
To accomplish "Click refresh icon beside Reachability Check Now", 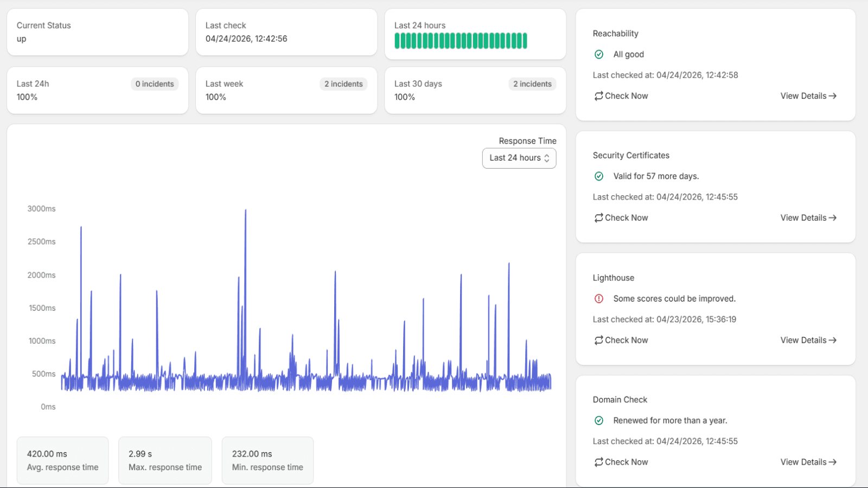I will click(x=599, y=96).
